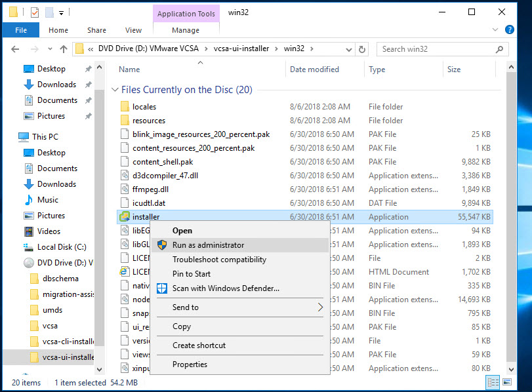
Task: Open the Help question mark icon
Action: (509, 30)
